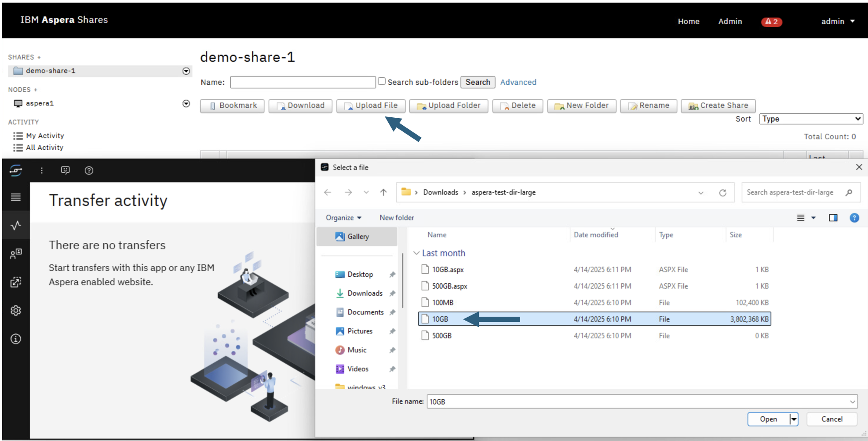Open the feedback chat icon in Aspera app

(x=65, y=170)
